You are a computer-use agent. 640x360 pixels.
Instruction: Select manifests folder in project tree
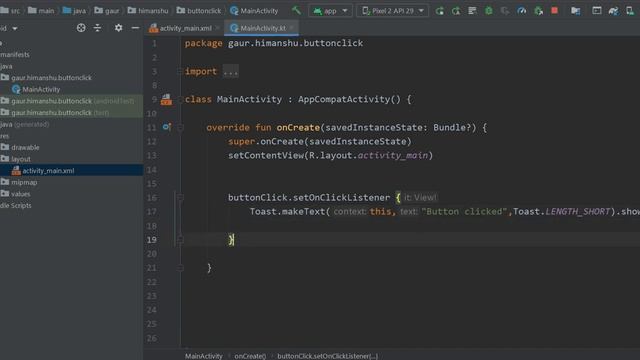click(15, 54)
